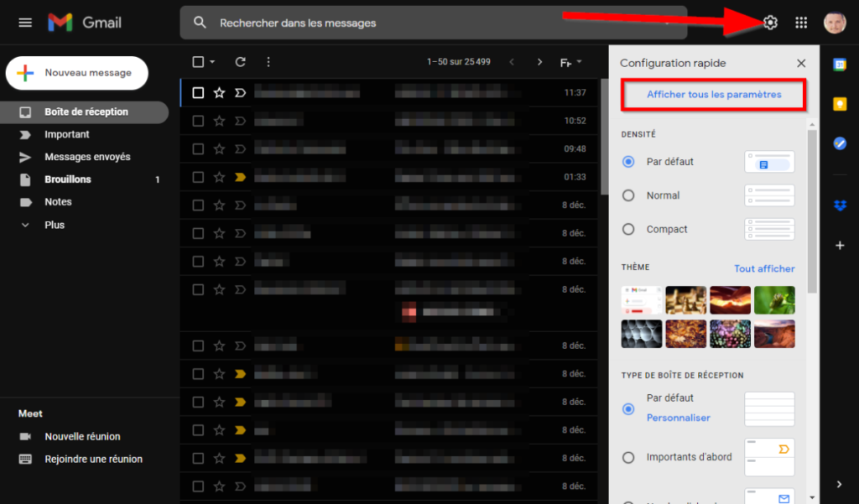Toggle the main menu hamburger icon
Viewport: 859px width, 504px height.
click(25, 23)
